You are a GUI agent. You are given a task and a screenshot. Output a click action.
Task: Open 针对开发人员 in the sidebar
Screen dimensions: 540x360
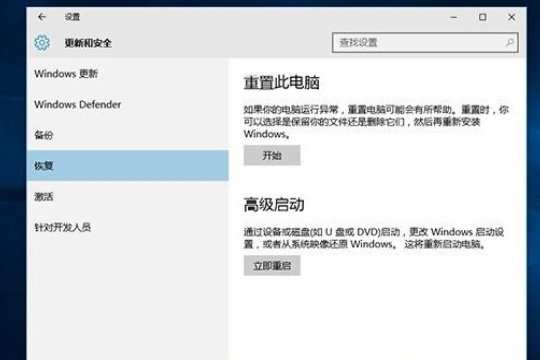coord(127,227)
